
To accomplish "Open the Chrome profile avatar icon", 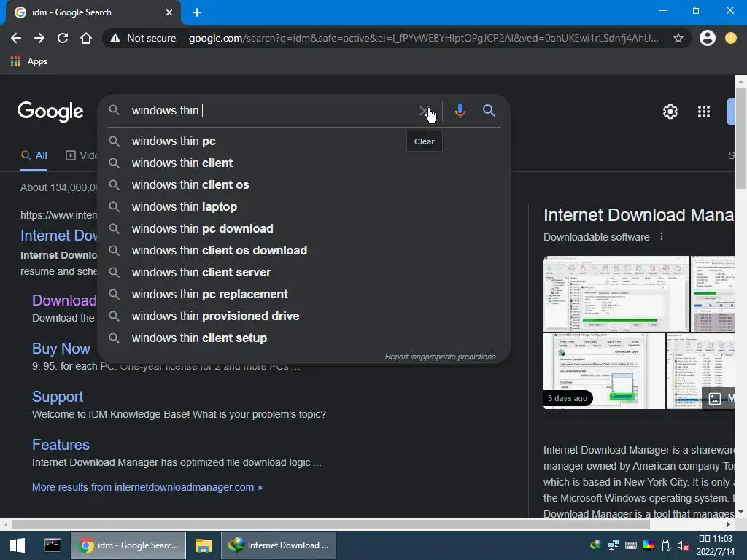I will 707,38.
